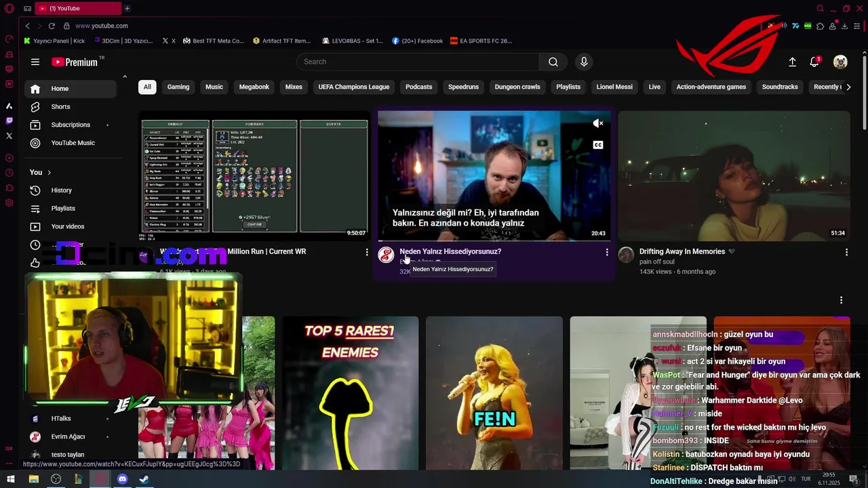
Task: Open options for Neden Yalnız Hissediyorsunuz video
Action: pyautogui.click(x=607, y=252)
